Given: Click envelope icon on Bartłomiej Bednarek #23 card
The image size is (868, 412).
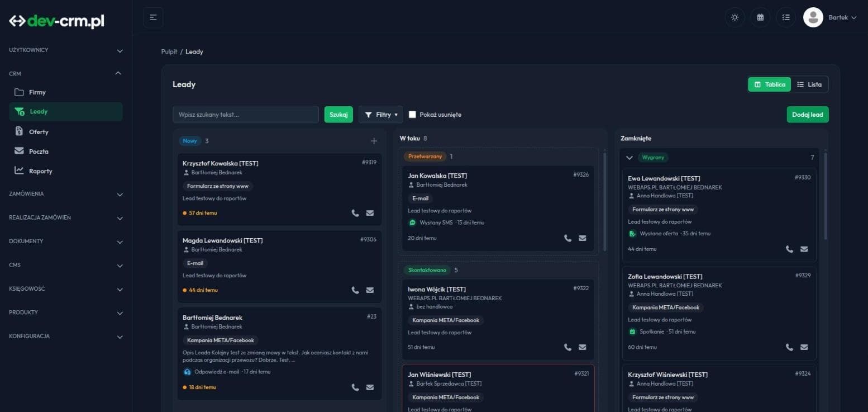Looking at the screenshot, I should point(370,387).
